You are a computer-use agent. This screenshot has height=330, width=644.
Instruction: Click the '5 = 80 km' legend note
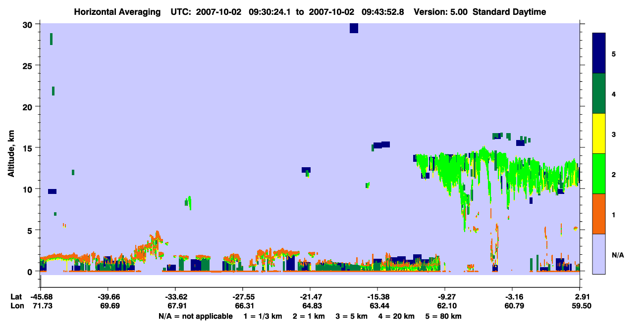443,316
